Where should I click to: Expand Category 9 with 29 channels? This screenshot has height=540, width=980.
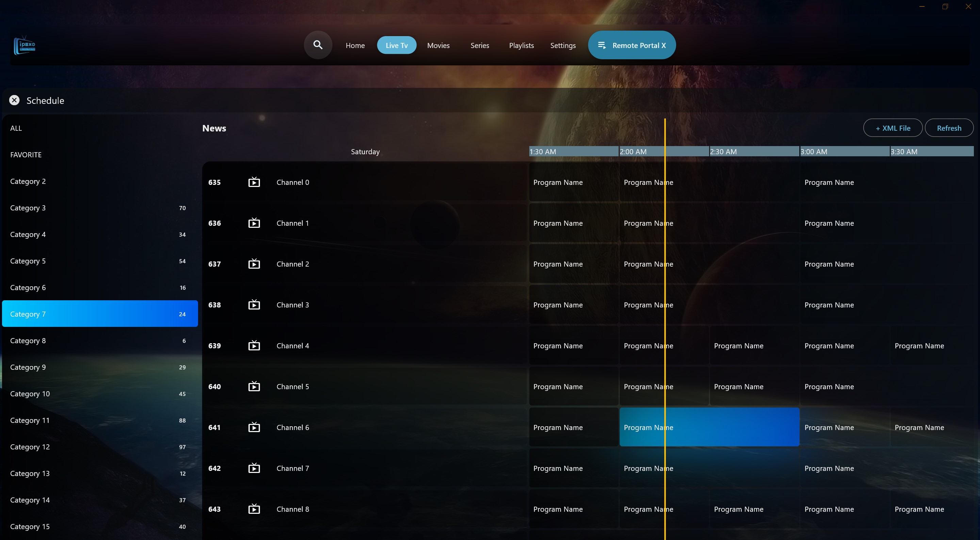(x=100, y=366)
